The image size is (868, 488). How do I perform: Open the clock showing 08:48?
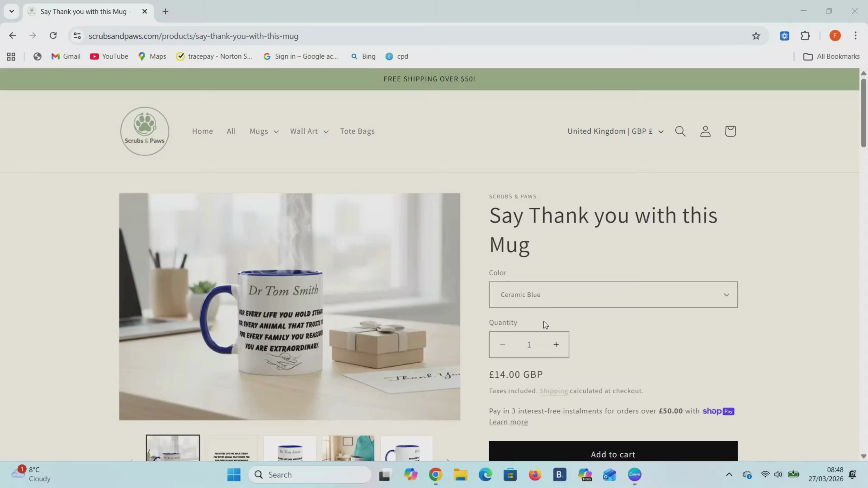pos(826,474)
